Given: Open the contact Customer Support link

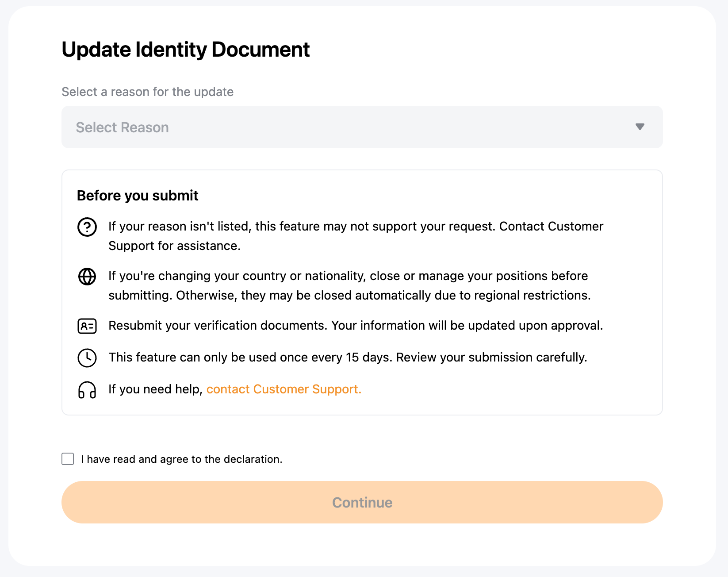Looking at the screenshot, I should pyautogui.click(x=284, y=389).
